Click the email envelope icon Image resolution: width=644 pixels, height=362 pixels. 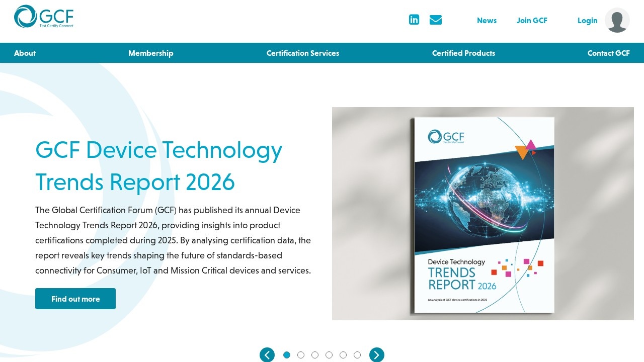436,20
